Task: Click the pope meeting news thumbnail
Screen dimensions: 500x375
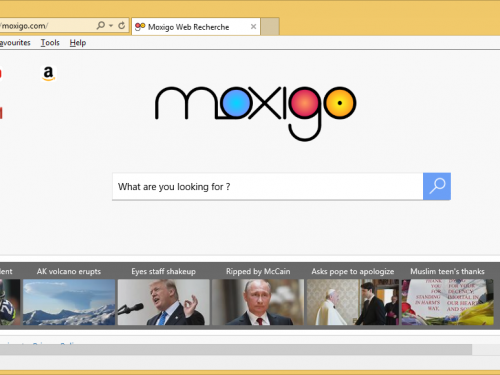Action: point(353,302)
